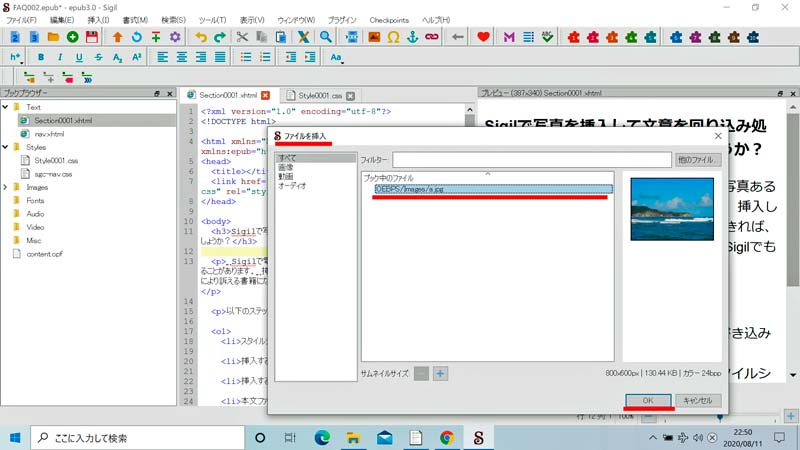The image size is (800, 450).
Task: Open the heading style dropdown
Action: pyautogui.click(x=17, y=57)
